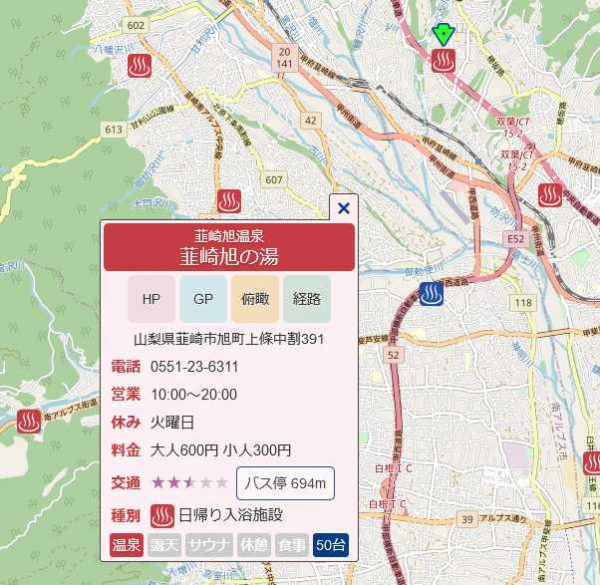Show the 経路 route directions

[306, 299]
